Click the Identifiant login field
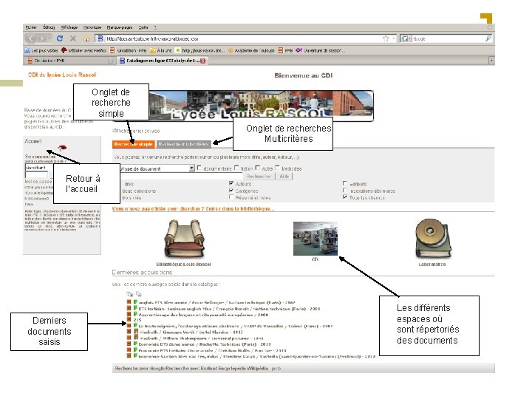 (x=38, y=168)
